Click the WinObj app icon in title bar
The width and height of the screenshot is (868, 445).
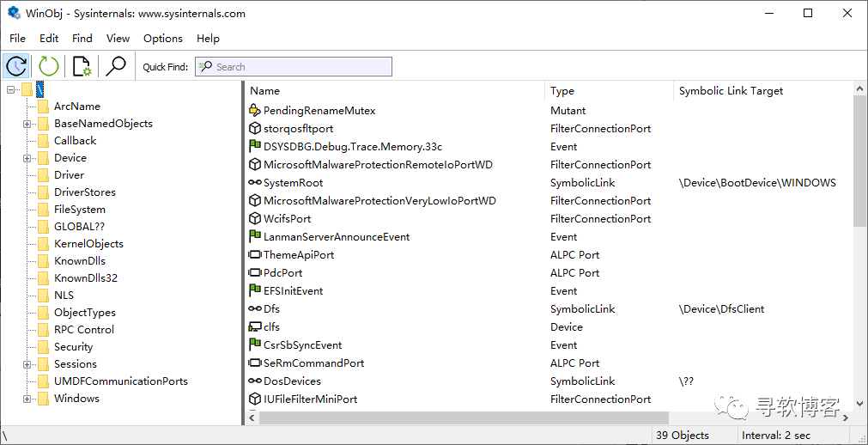(x=14, y=13)
